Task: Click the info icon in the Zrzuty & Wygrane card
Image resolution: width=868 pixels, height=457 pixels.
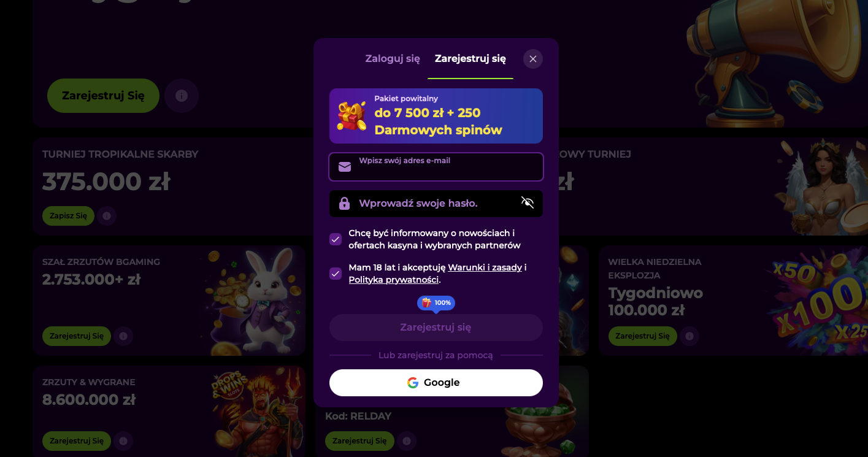Action: (123, 440)
